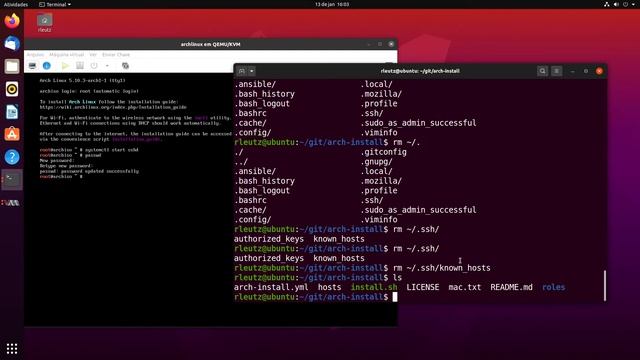This screenshot has width=640, height=360.
Task: Open Virtual Machine Manager dock icon
Action: pos(11,203)
